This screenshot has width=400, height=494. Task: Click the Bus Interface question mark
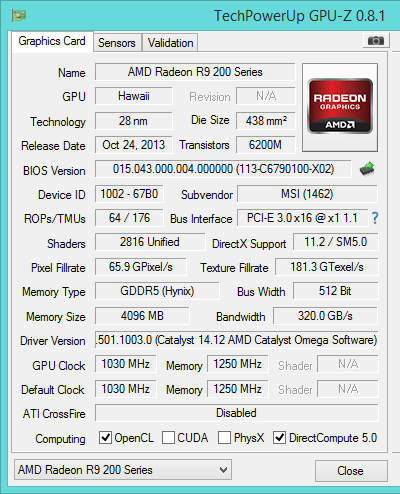coord(375,218)
